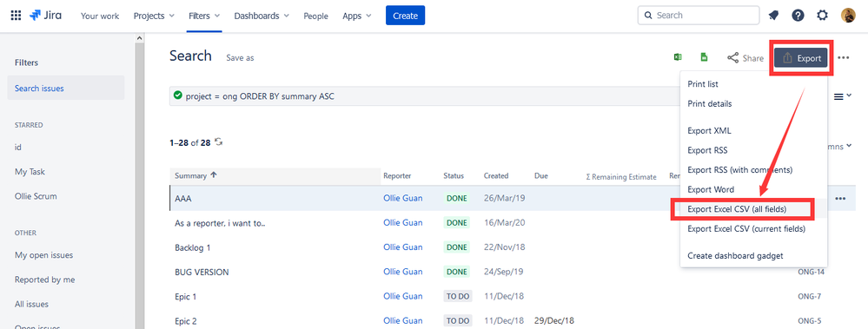Sort by Created column header

tap(496, 176)
